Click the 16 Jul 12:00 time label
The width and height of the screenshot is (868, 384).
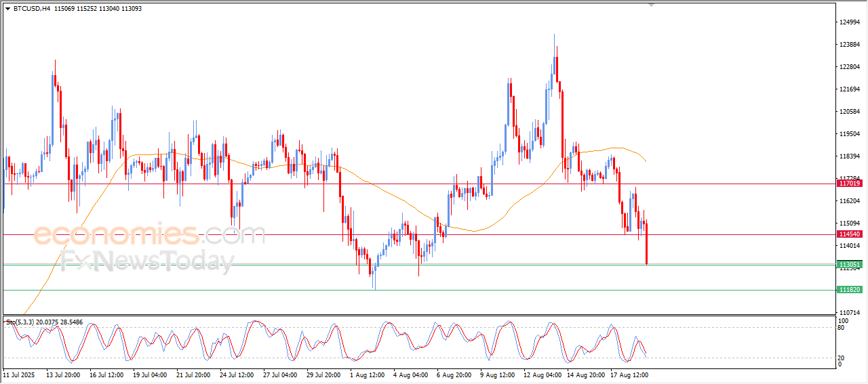(106, 375)
